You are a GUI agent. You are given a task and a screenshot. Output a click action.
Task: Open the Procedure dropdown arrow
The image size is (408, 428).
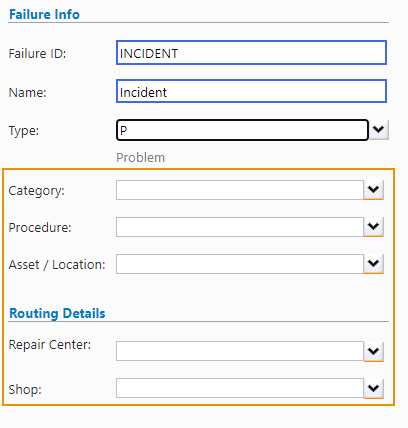(x=374, y=227)
